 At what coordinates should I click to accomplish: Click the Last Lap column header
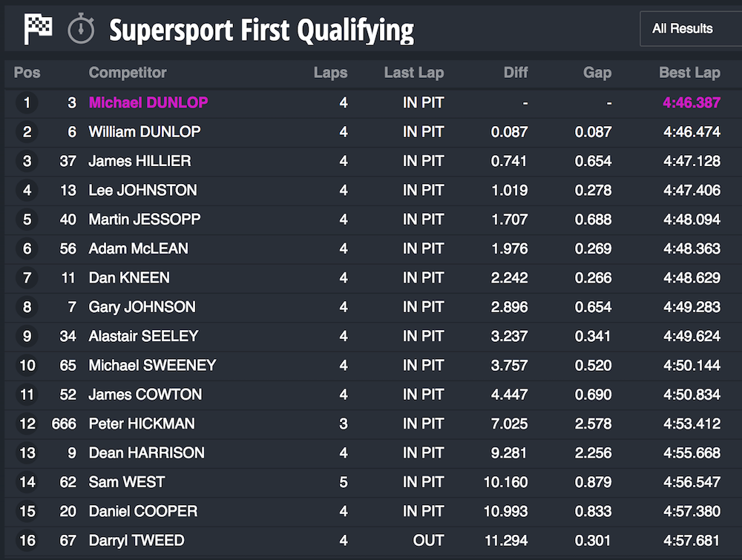click(414, 73)
